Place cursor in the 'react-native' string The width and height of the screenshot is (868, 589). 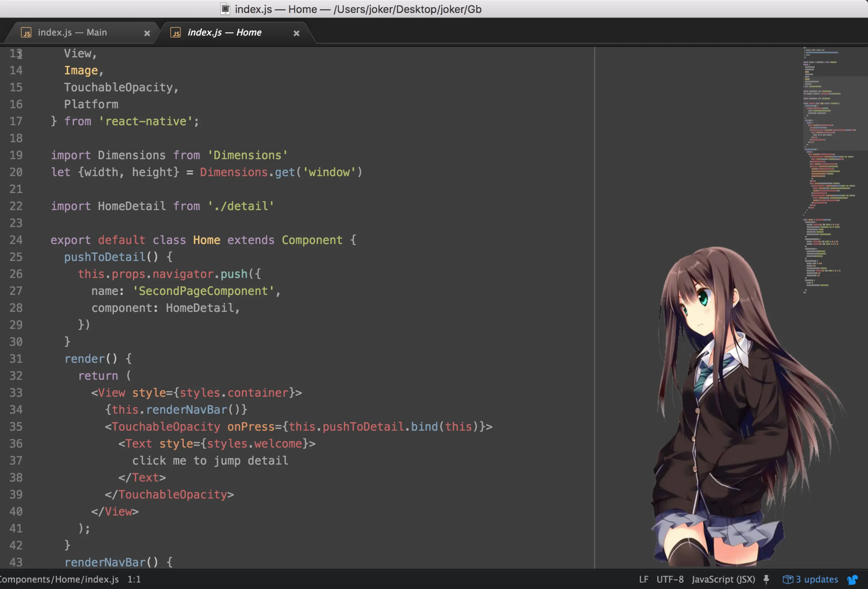(146, 121)
